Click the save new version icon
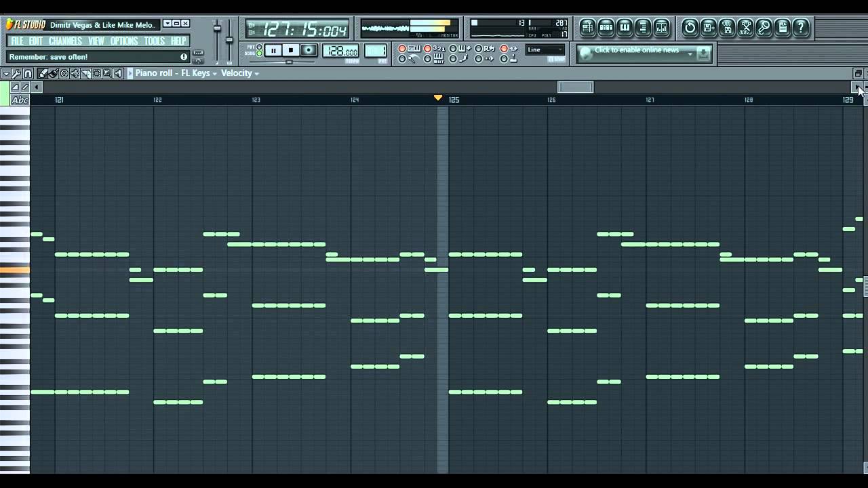 709,28
